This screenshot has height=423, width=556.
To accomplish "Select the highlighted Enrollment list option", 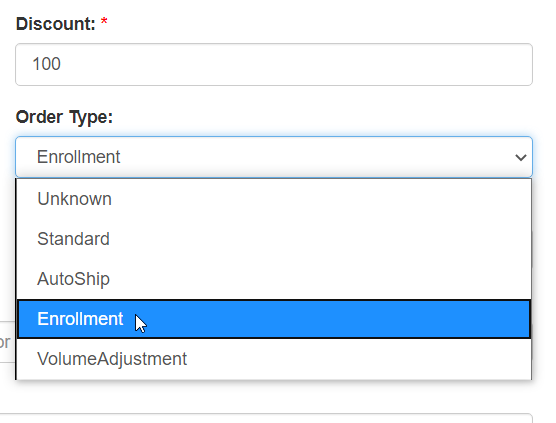I will (x=274, y=319).
